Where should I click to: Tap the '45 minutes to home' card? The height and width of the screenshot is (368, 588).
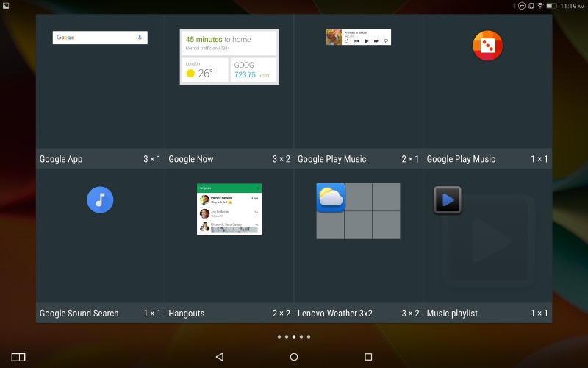tap(229, 43)
